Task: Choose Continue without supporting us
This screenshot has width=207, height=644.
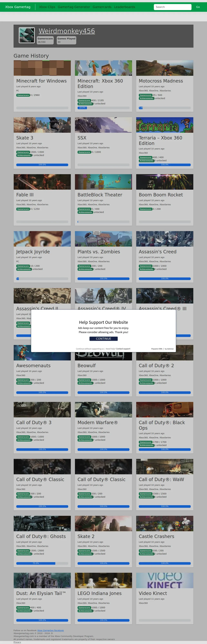Action: pyautogui.click(x=90, y=349)
